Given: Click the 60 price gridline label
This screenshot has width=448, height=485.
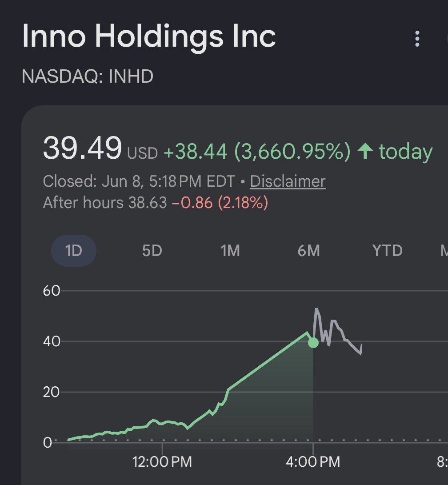Looking at the screenshot, I should (51, 291).
